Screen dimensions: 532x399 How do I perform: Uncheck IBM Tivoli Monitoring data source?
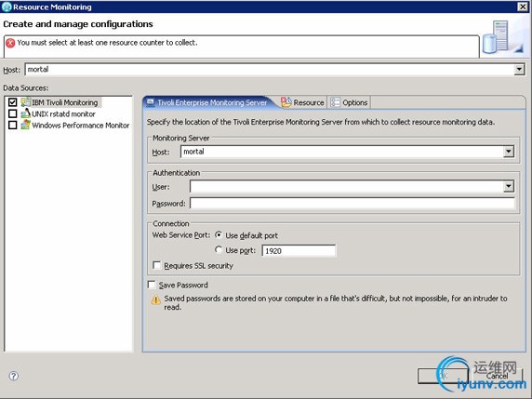pos(12,102)
